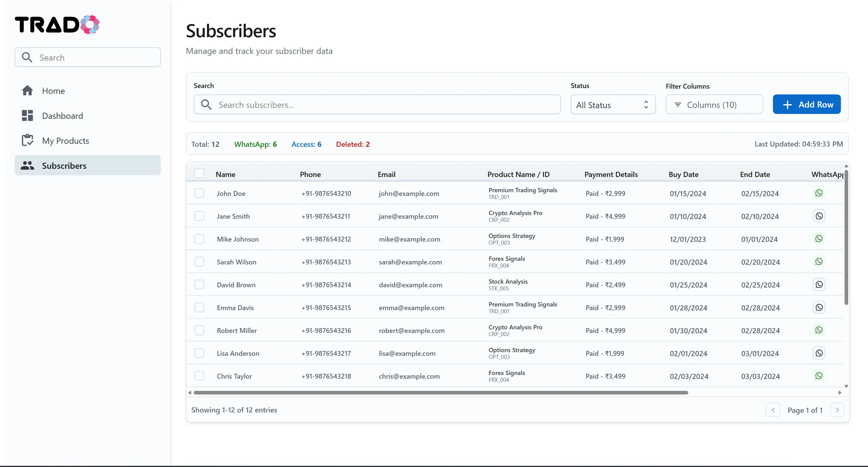Viewport: 868px width, 467px height.
Task: Open WhatsApp chat for John Doe
Action: point(819,193)
